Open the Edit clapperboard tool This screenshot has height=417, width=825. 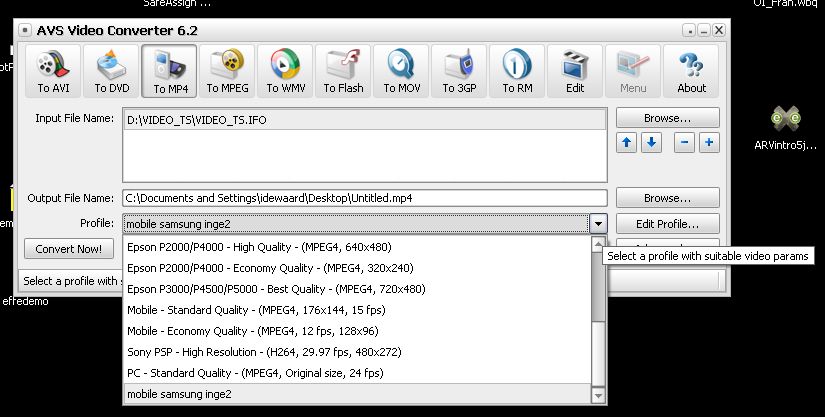tap(575, 71)
